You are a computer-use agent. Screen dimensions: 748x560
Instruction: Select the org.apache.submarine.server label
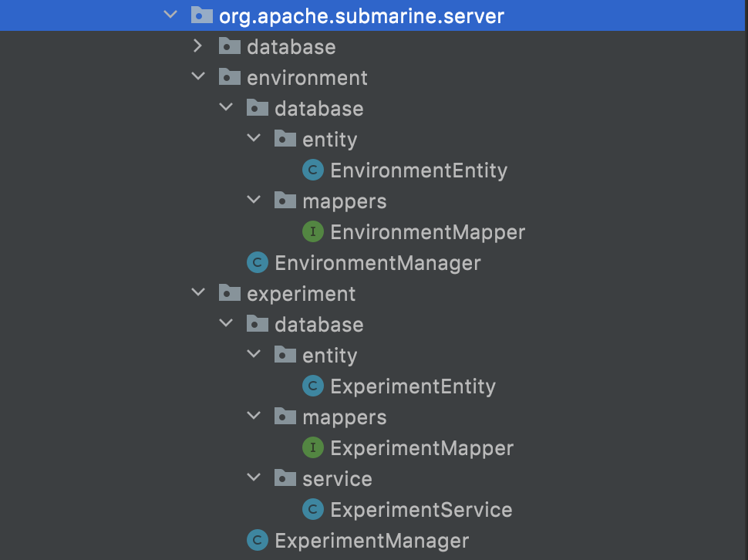point(361,16)
